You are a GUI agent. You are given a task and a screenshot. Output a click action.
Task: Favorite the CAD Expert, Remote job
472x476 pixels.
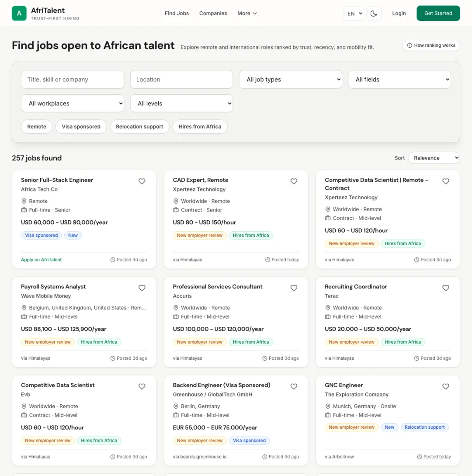[x=294, y=181]
